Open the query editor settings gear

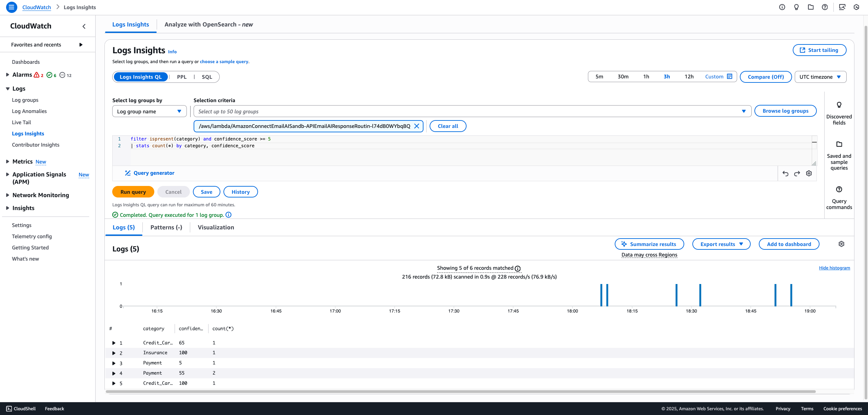point(809,173)
